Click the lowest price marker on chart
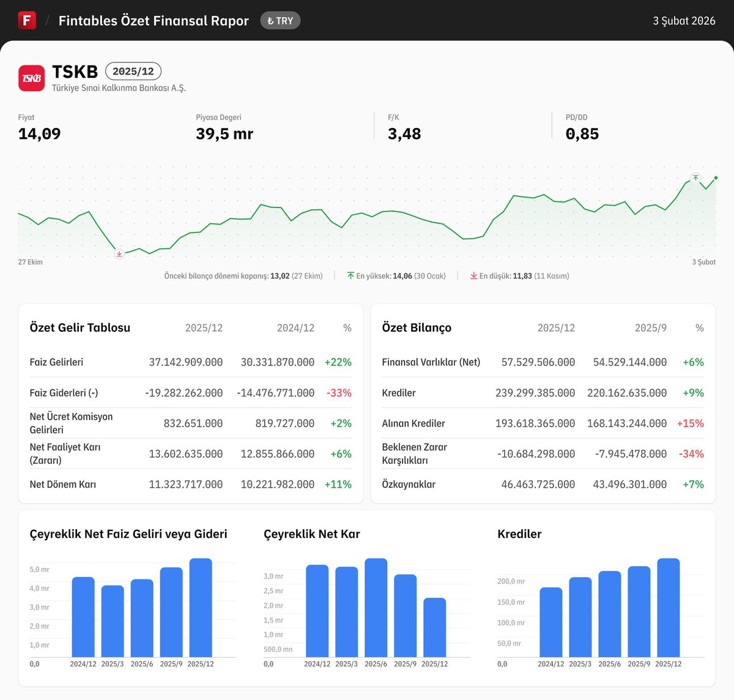734x700 pixels. point(119,253)
